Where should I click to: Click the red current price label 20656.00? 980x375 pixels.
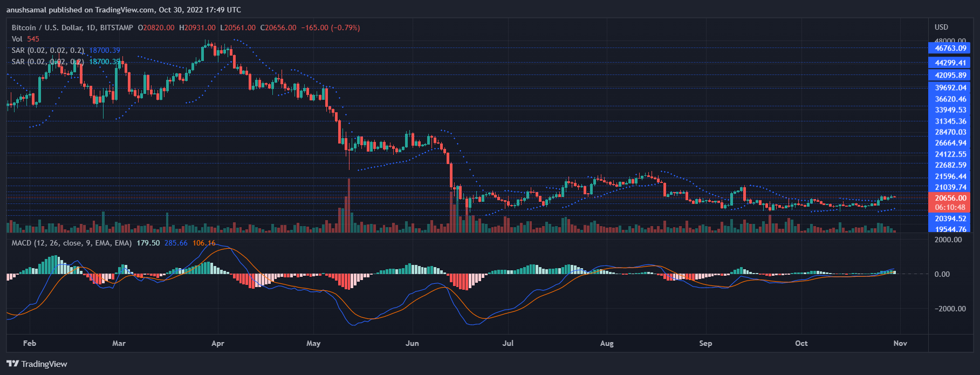pos(950,199)
